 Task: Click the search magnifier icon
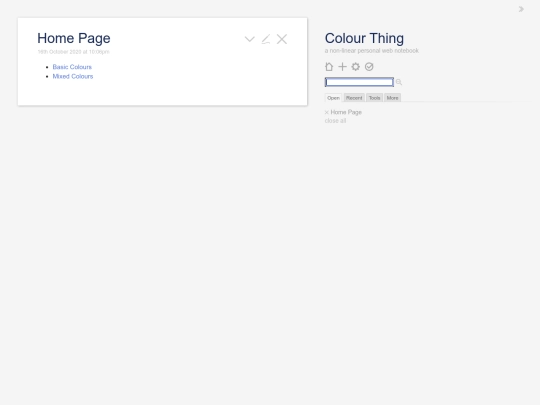click(399, 82)
